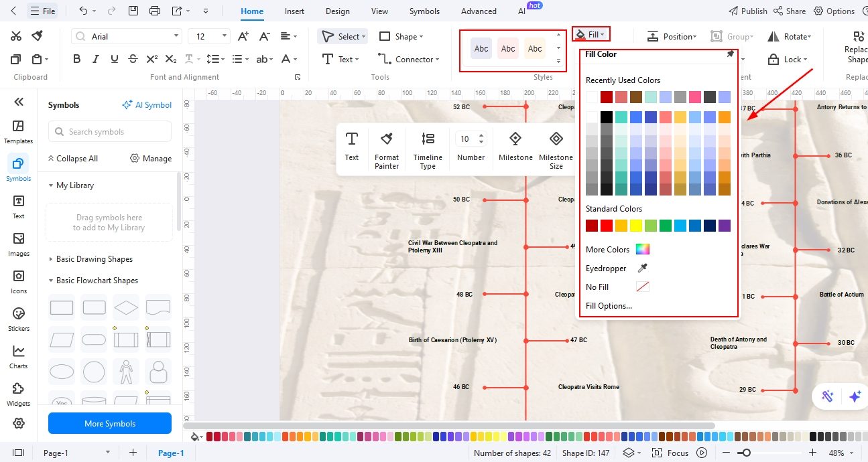Open the Text sidebar panel
This screenshot has height=462, width=868.
(x=18, y=207)
